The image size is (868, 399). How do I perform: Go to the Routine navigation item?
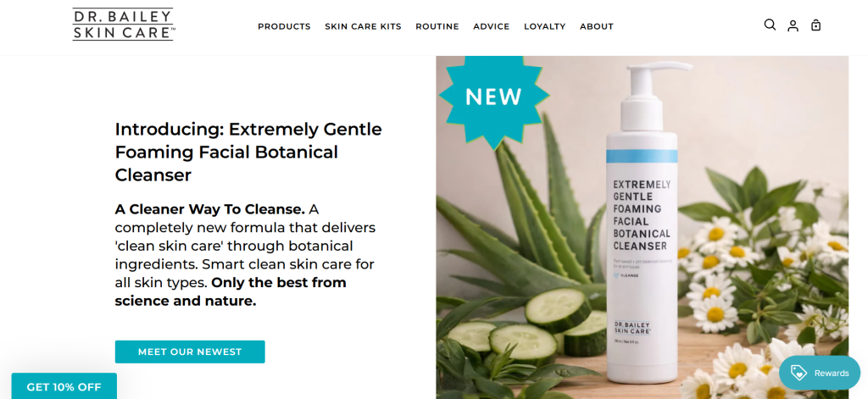click(x=437, y=26)
